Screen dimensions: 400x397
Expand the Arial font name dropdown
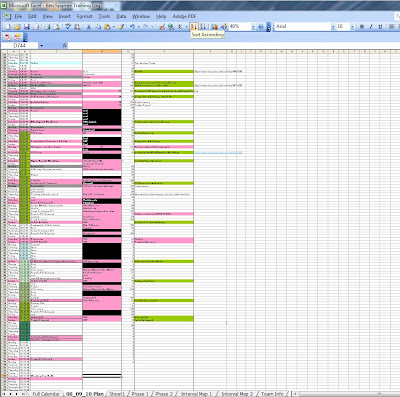pyautogui.click(x=333, y=27)
